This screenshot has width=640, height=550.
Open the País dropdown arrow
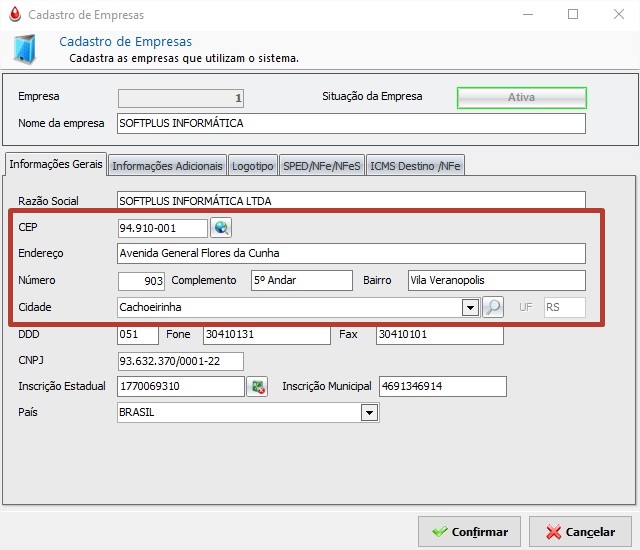click(369, 412)
